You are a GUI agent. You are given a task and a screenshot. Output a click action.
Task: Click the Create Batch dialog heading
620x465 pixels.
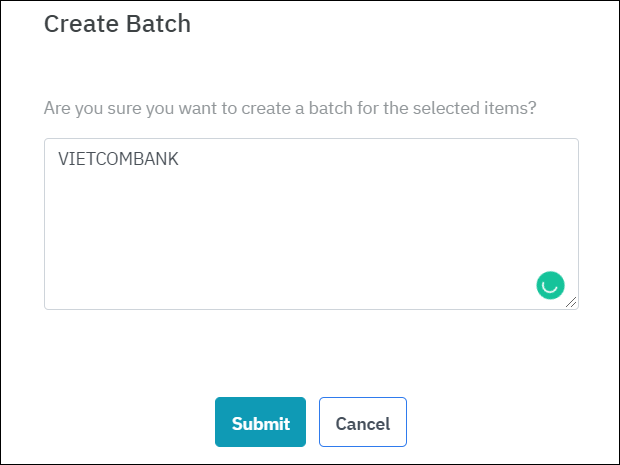click(117, 23)
